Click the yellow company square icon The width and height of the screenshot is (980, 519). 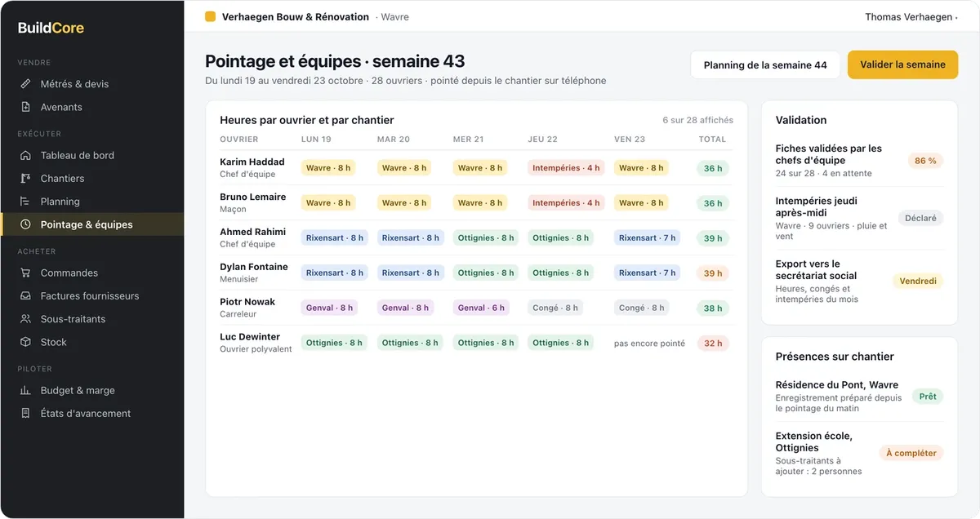tap(211, 16)
